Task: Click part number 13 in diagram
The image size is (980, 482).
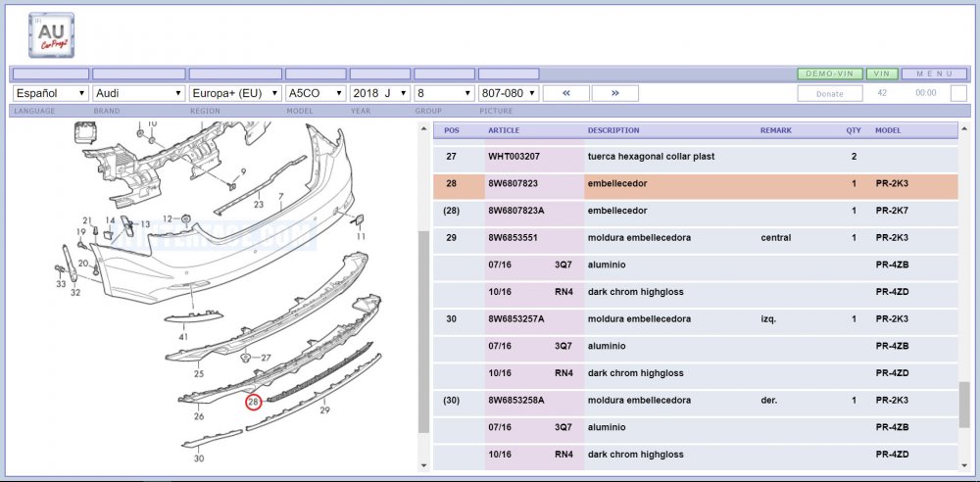Action: 145,224
